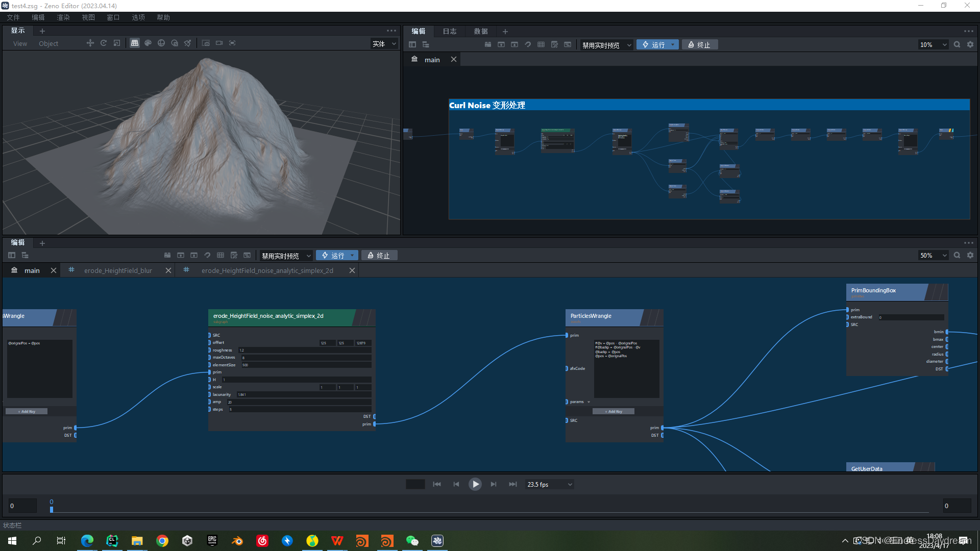The height and width of the screenshot is (551, 980).
Task: Switch to the erode_HeightField_blur tab
Action: tap(118, 271)
